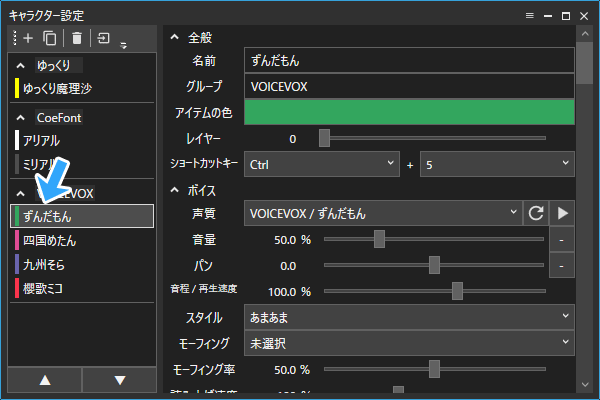Viewport: 600px width, 400px height.
Task: Move character up in list
Action: coord(45,380)
